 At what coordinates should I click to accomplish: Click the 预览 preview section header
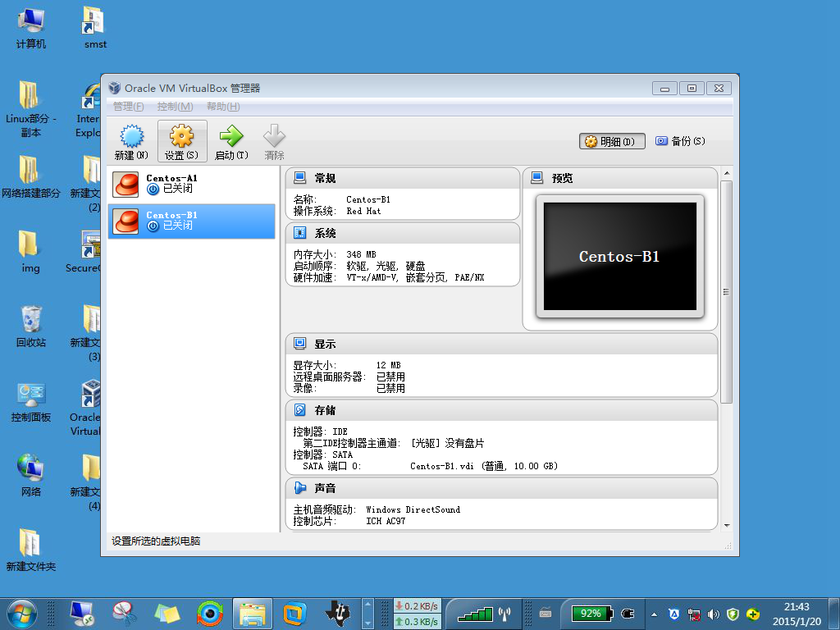pos(620,178)
